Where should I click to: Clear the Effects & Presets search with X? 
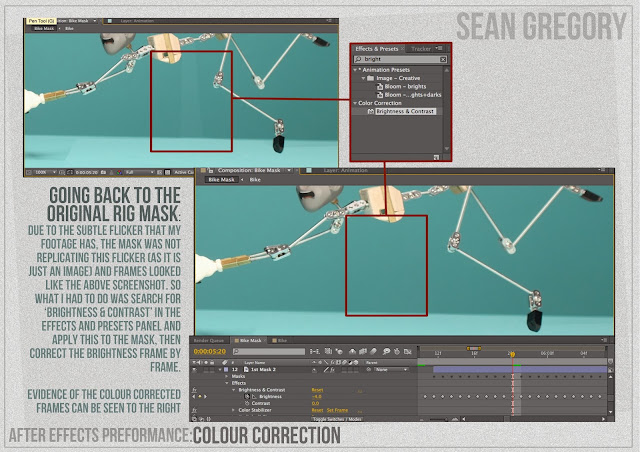point(443,59)
